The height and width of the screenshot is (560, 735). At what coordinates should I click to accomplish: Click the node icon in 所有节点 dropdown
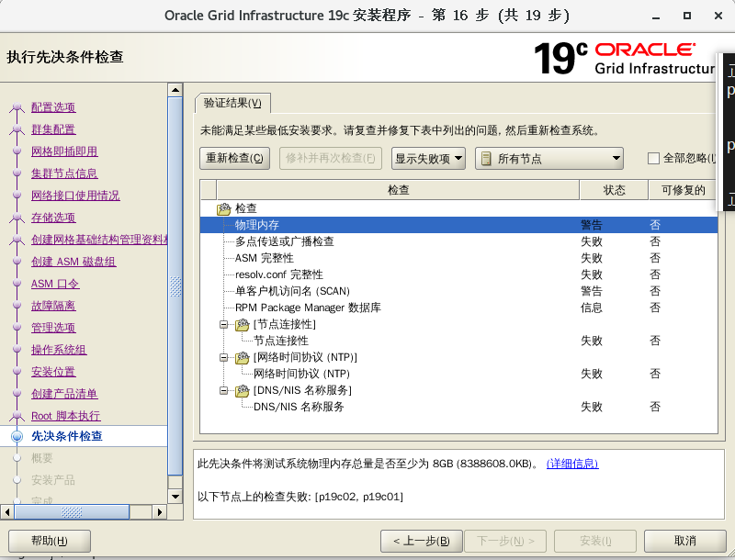(x=487, y=159)
